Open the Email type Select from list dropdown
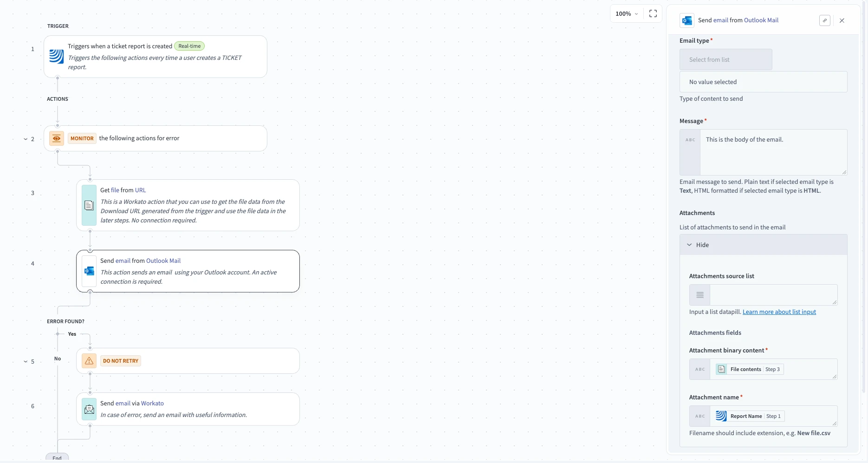This screenshot has height=463, width=868. pos(726,59)
